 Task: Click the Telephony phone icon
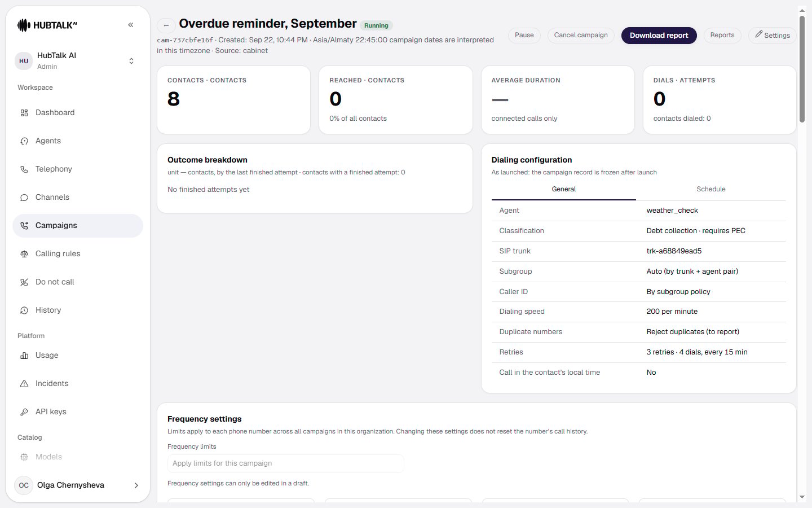[24, 169]
